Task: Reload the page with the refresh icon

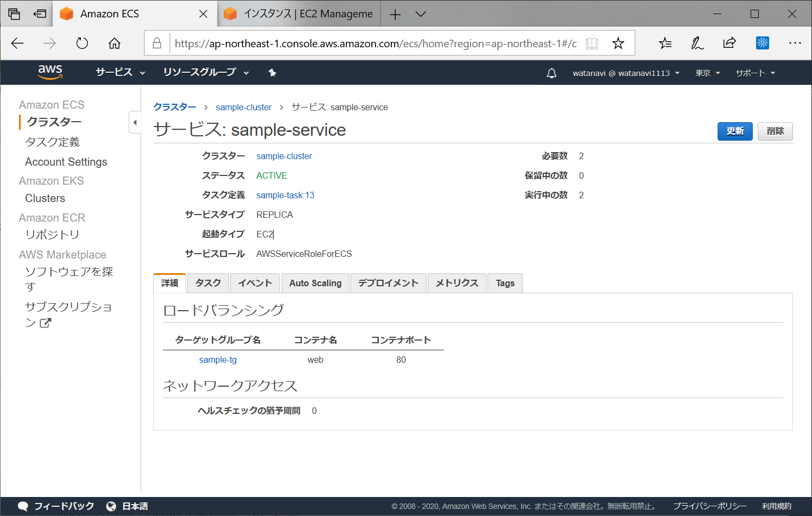Action: (82, 43)
